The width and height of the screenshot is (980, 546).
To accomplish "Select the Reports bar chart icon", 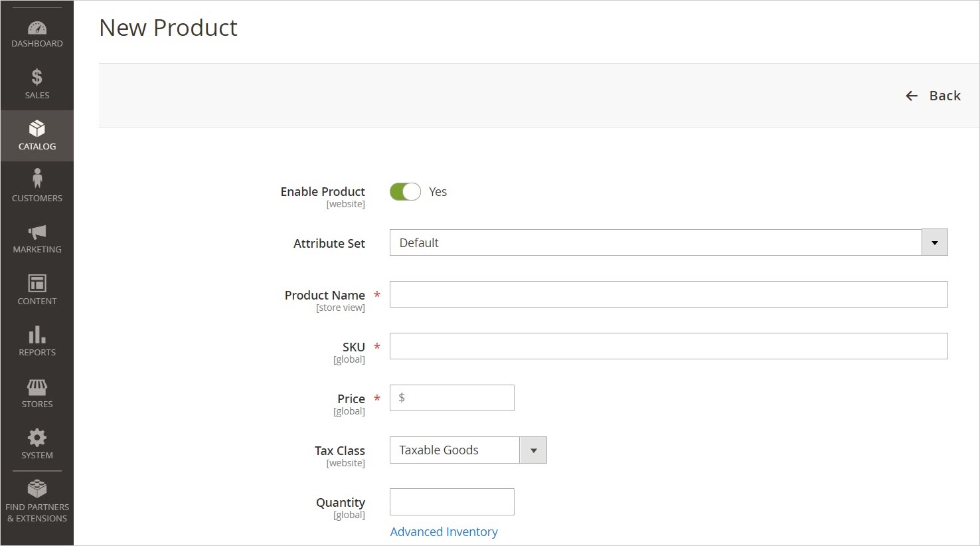I will point(37,335).
